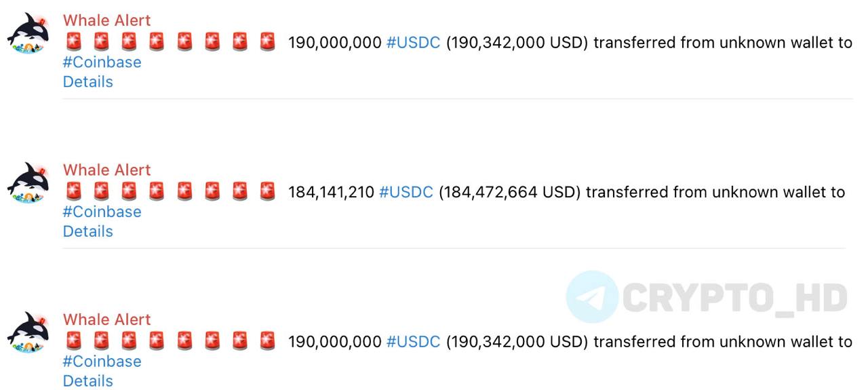
Task: Click the third message's whale avatar
Action: point(28,332)
